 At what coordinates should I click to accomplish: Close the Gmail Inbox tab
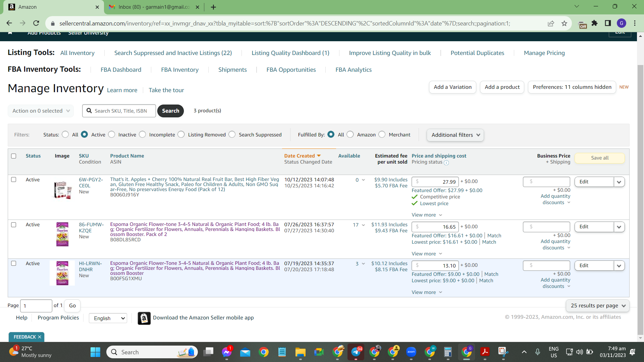pos(197,7)
